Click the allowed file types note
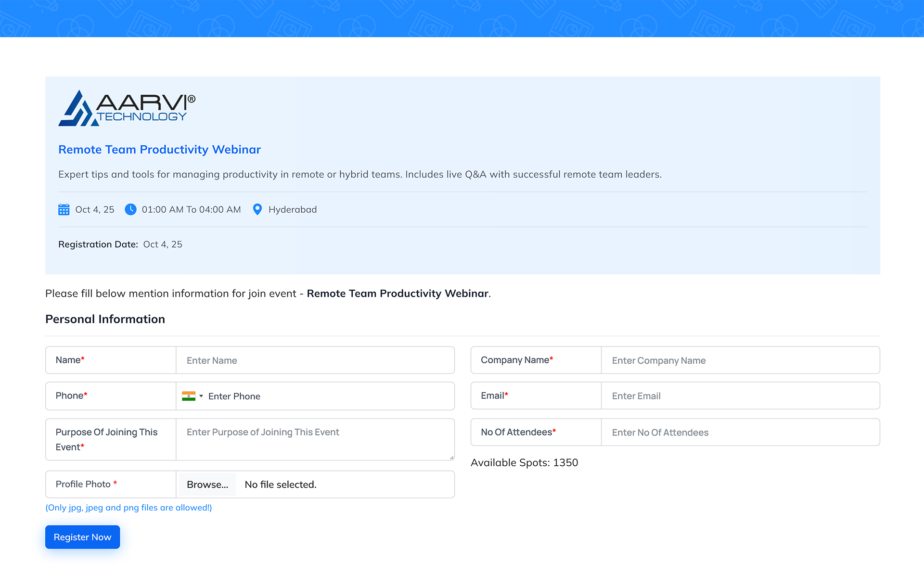 pyautogui.click(x=128, y=508)
